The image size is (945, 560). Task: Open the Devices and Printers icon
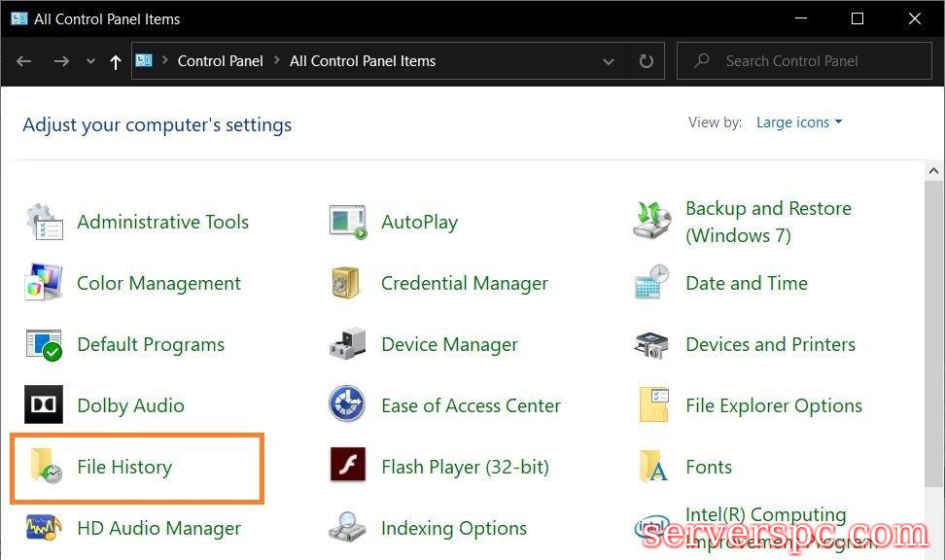coord(651,345)
